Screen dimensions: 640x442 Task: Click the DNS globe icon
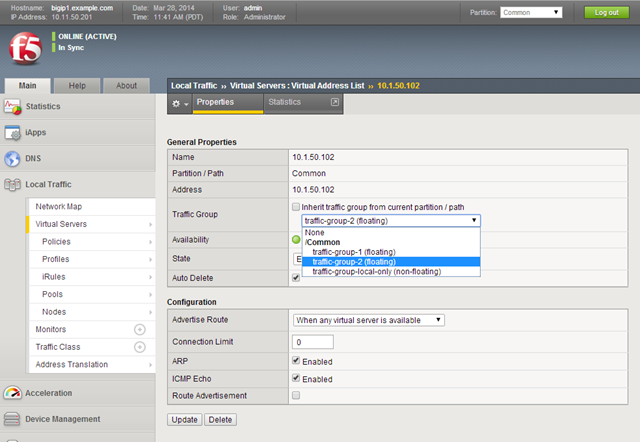12,158
